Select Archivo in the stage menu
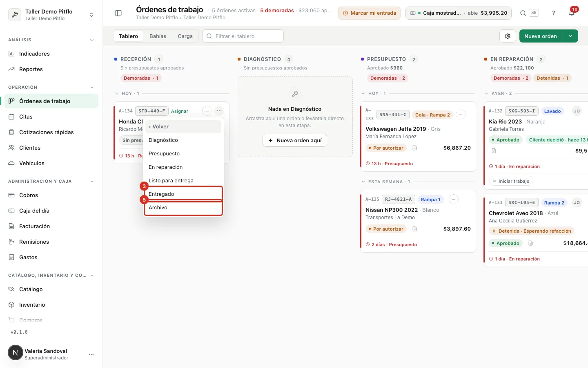This screenshot has height=368, width=588. (183, 208)
